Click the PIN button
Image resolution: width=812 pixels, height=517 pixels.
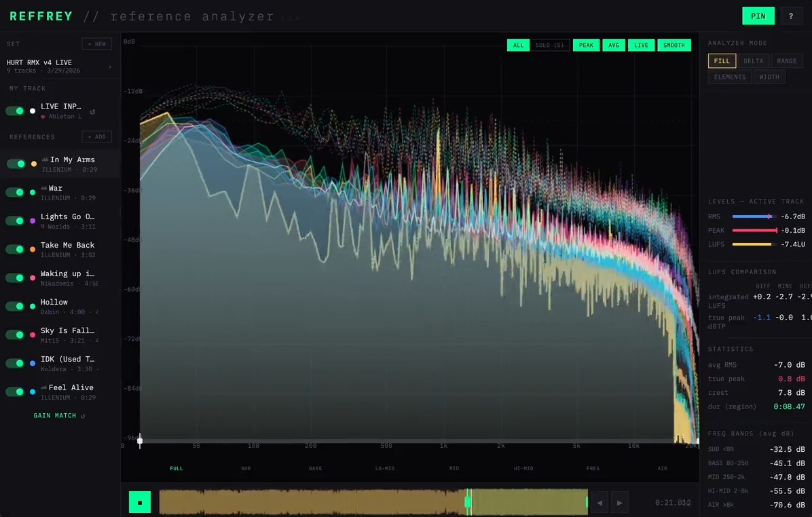758,16
